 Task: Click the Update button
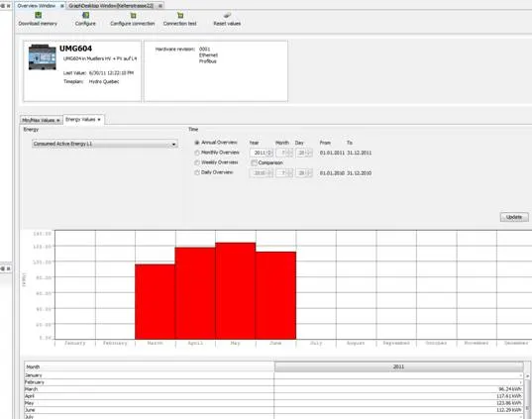pos(514,217)
